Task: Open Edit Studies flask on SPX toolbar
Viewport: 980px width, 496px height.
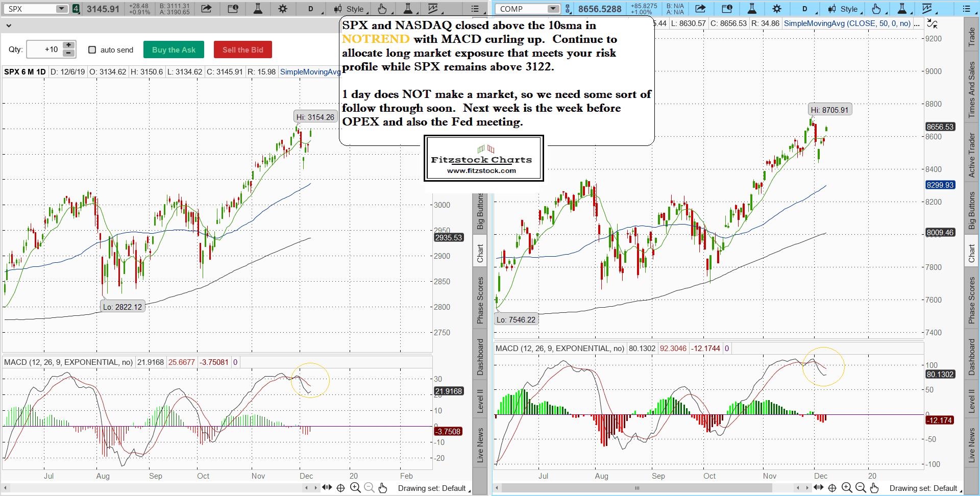Action: click(258, 9)
